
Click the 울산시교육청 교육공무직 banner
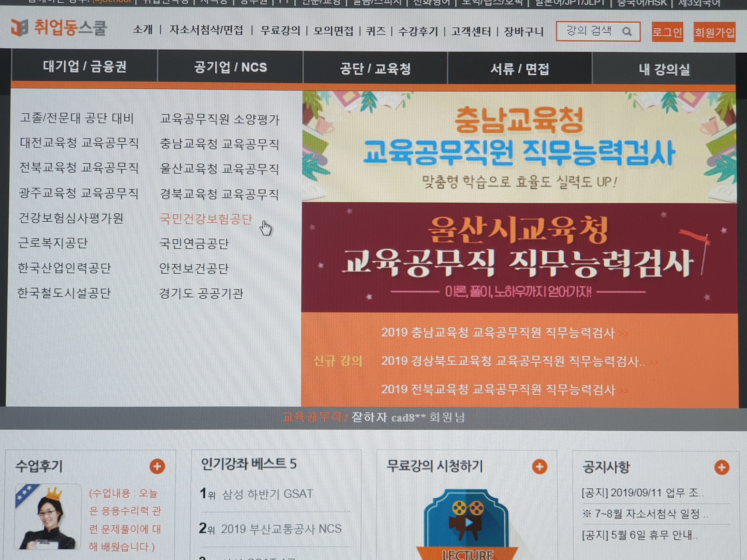519,258
